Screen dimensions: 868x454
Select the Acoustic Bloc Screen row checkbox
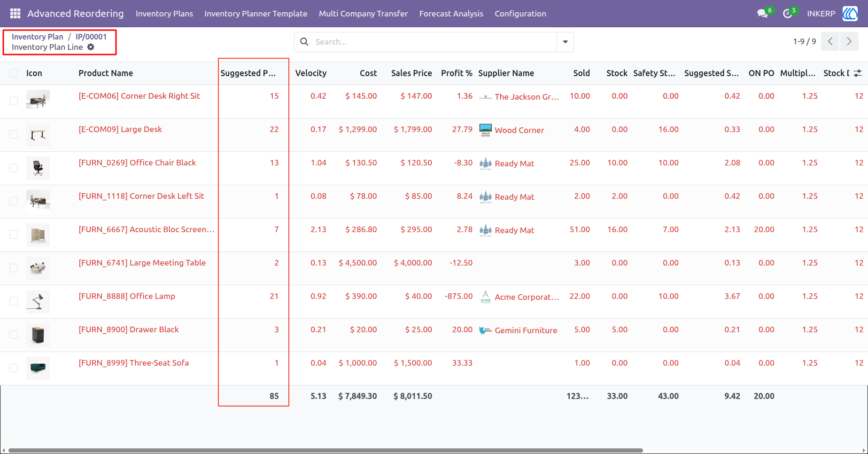(14, 235)
